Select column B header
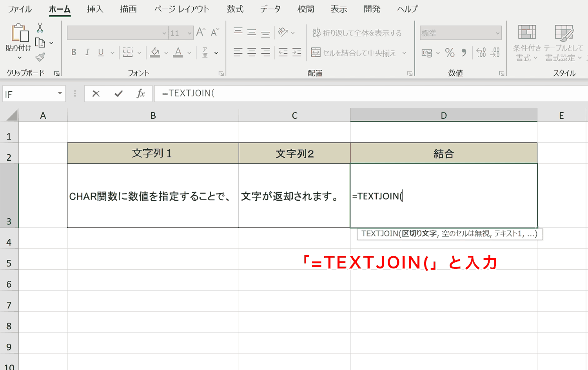 click(153, 116)
